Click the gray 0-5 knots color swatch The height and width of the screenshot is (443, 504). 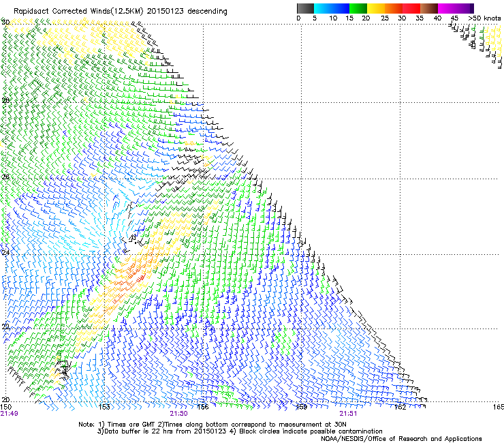[305, 8]
